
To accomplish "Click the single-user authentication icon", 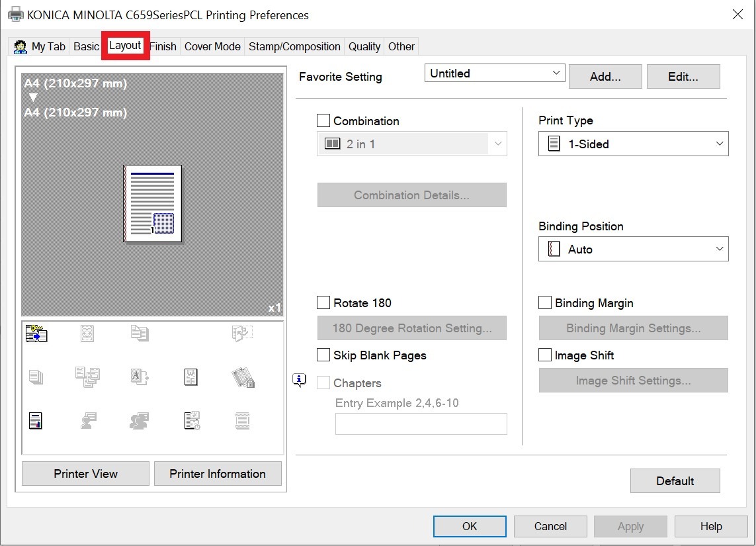I will pos(87,420).
